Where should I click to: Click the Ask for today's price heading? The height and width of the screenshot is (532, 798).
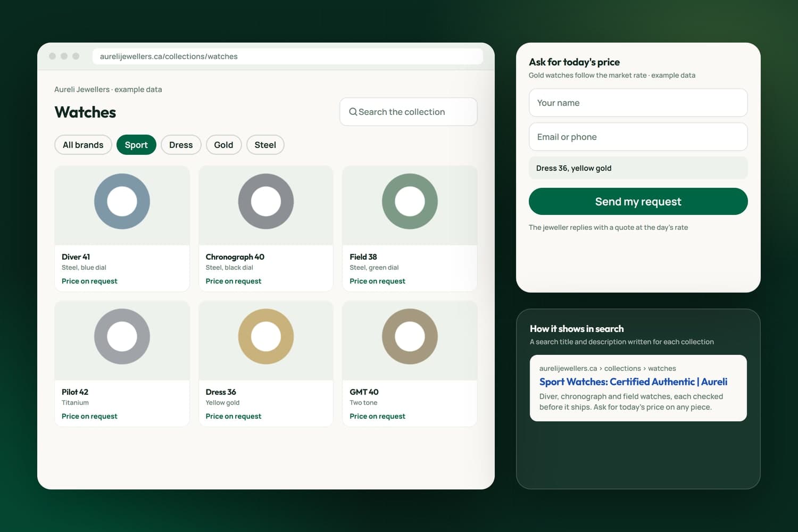(x=574, y=62)
